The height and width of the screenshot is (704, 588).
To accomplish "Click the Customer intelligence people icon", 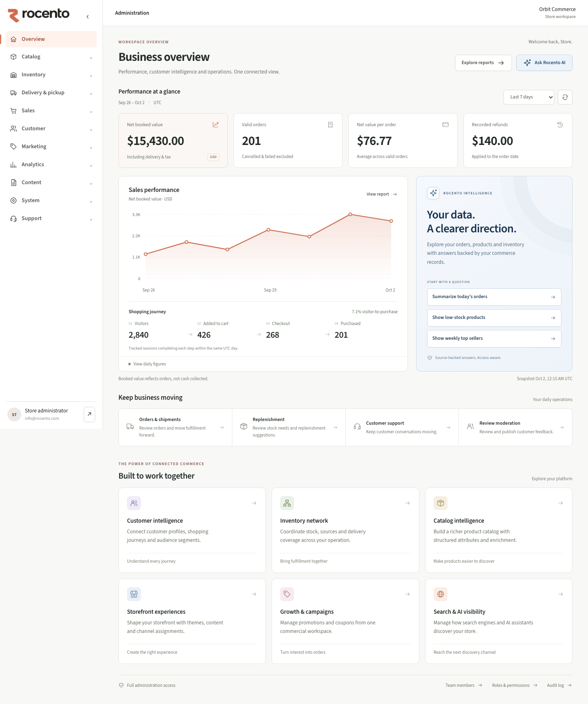I will (x=134, y=503).
